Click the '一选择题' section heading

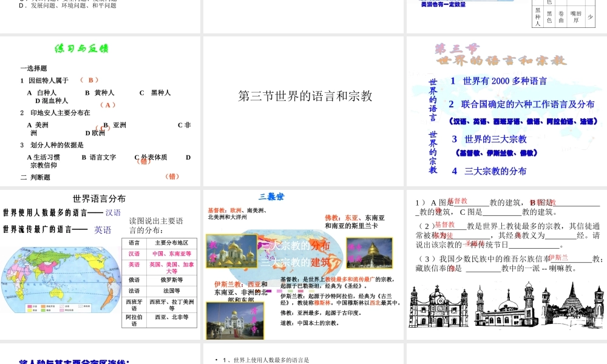point(33,68)
